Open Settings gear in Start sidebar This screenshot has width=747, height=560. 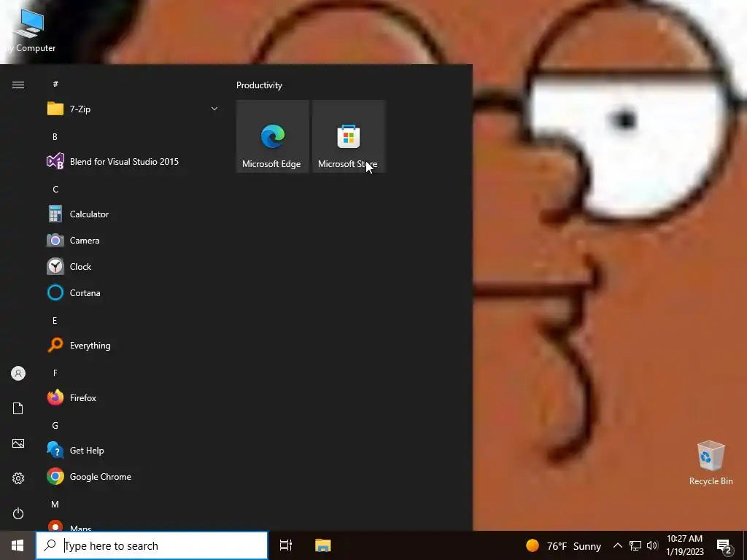(18, 478)
